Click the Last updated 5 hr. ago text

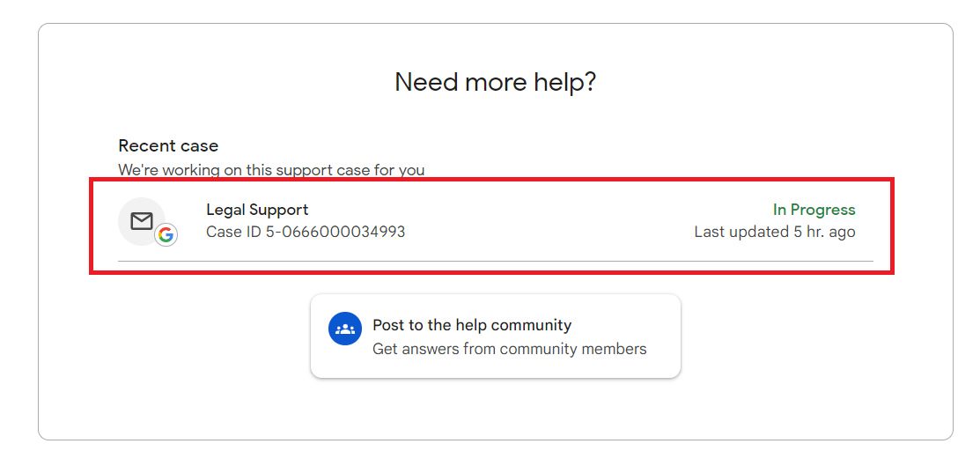774,233
